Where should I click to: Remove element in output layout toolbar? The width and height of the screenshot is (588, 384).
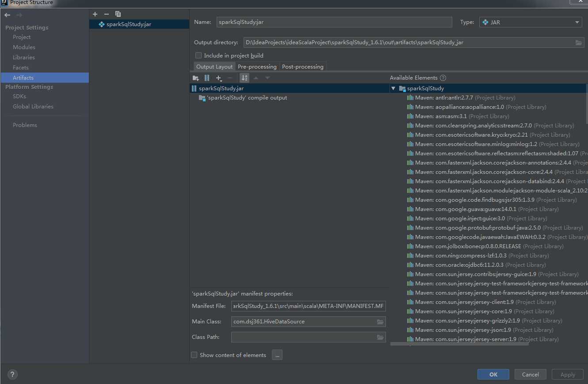tap(229, 78)
